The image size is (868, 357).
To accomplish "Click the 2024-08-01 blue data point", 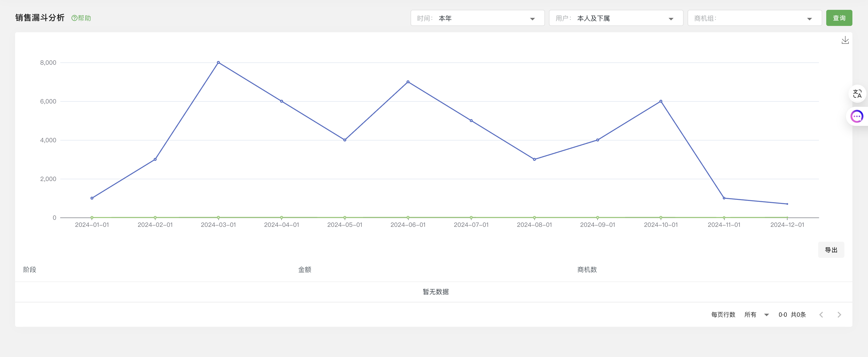I will pos(534,159).
